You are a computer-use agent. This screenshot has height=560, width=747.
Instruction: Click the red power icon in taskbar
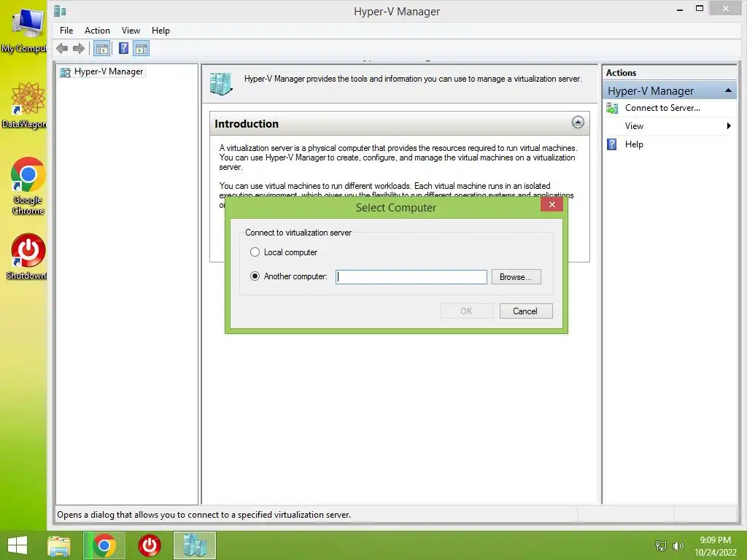[x=149, y=545]
